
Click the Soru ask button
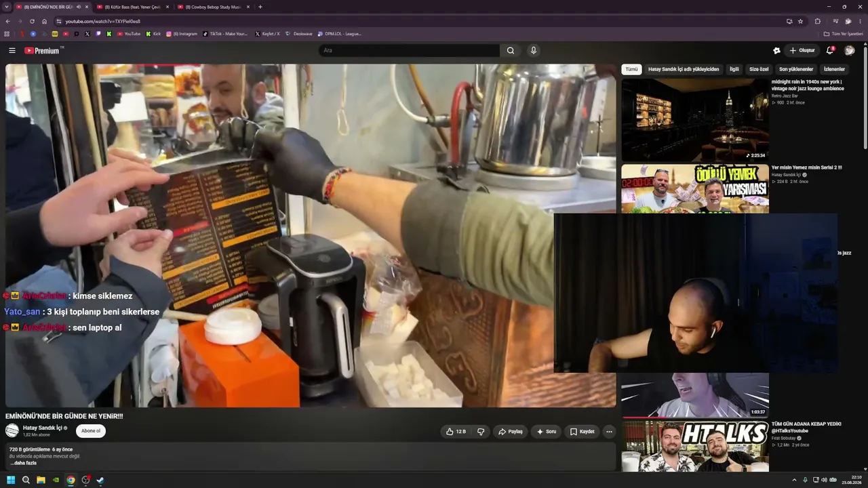click(x=547, y=432)
